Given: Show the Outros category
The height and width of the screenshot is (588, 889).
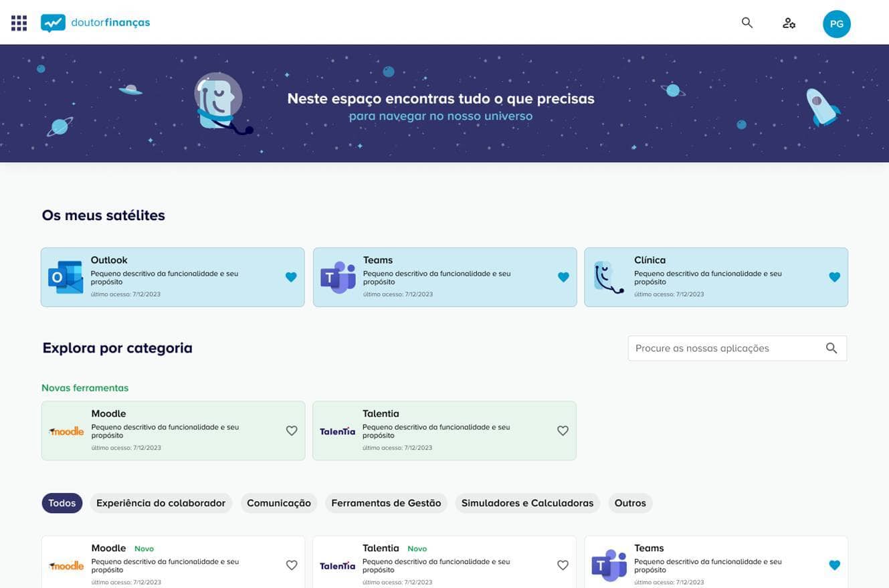Looking at the screenshot, I should point(629,503).
